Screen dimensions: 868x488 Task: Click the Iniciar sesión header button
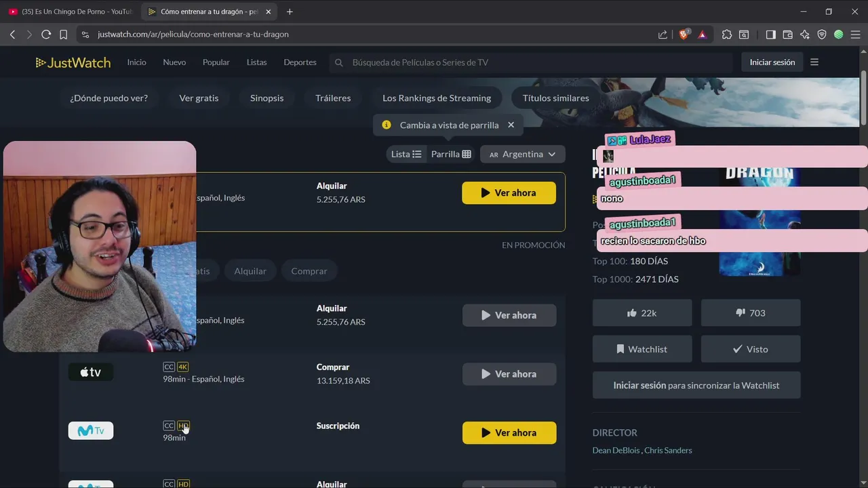click(772, 62)
